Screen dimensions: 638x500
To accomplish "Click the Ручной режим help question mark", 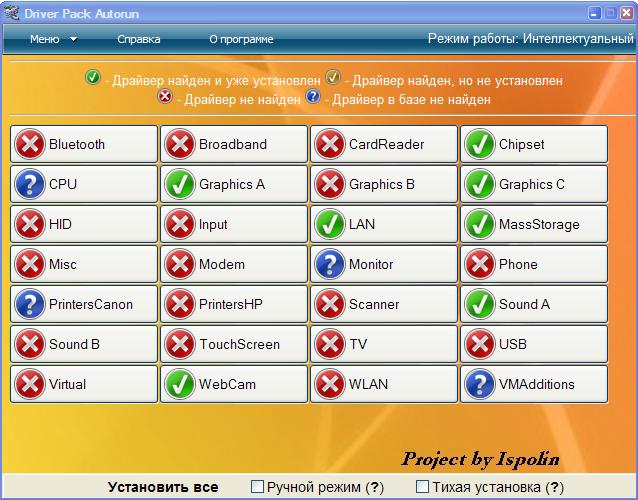I will point(375,487).
